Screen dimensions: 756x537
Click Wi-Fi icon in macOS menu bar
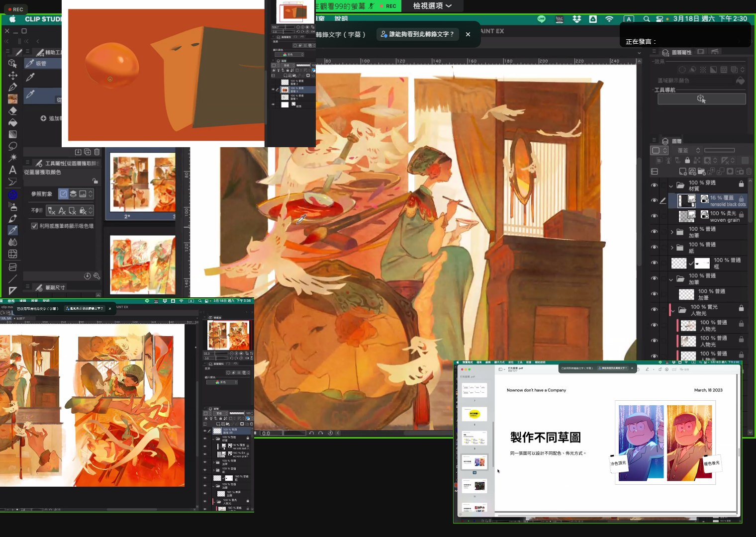pos(609,19)
